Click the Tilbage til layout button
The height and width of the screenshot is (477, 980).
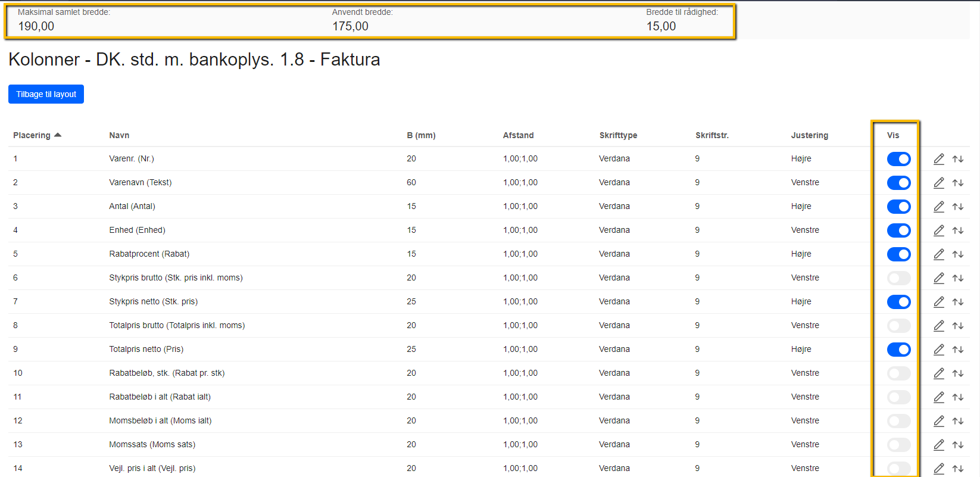coord(46,94)
